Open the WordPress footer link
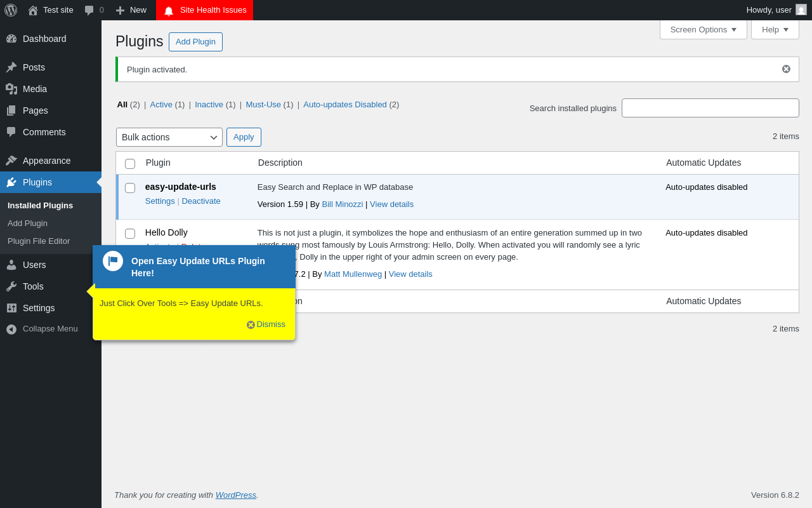The height and width of the screenshot is (508, 812). click(236, 495)
